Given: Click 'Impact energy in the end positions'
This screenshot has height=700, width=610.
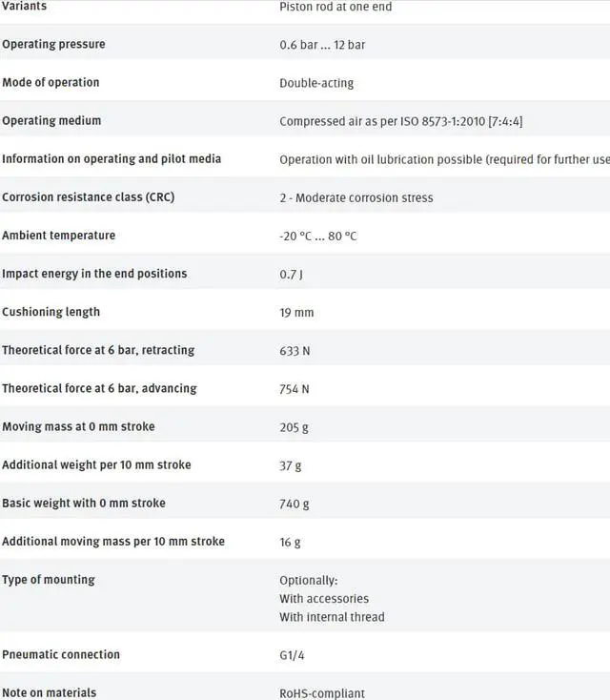Looking at the screenshot, I should pyautogui.click(x=94, y=274).
